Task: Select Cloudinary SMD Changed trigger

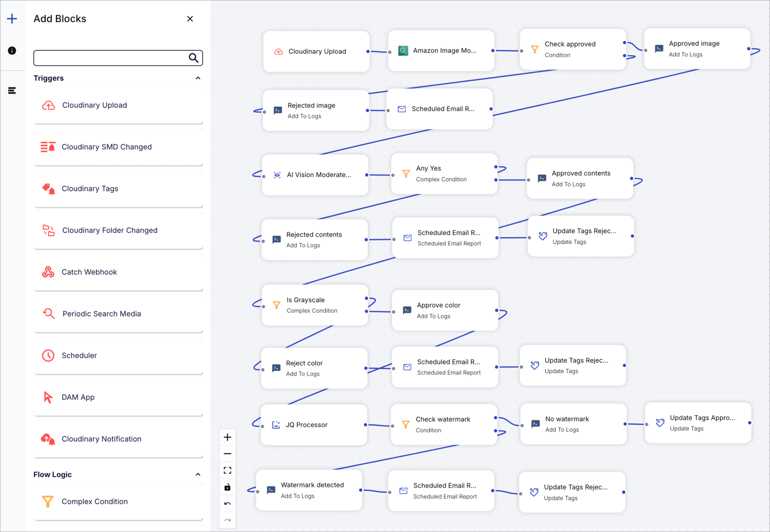Action: 118,147
